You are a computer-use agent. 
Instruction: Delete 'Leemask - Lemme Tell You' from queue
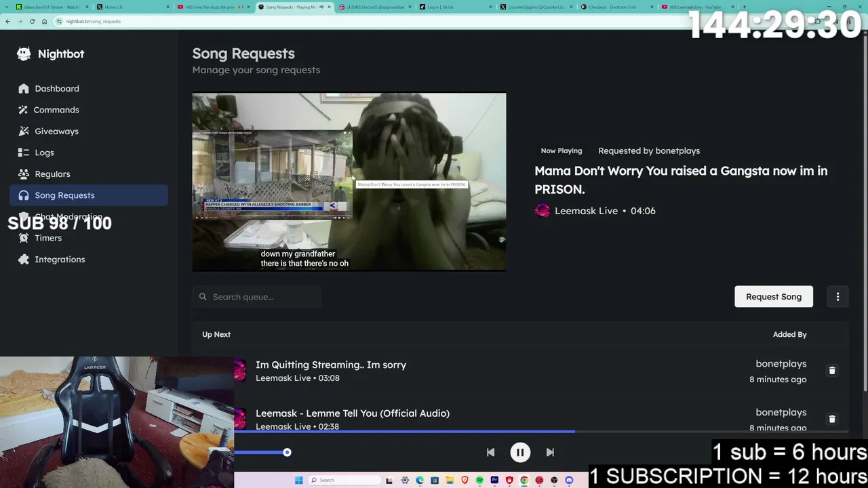click(x=832, y=419)
